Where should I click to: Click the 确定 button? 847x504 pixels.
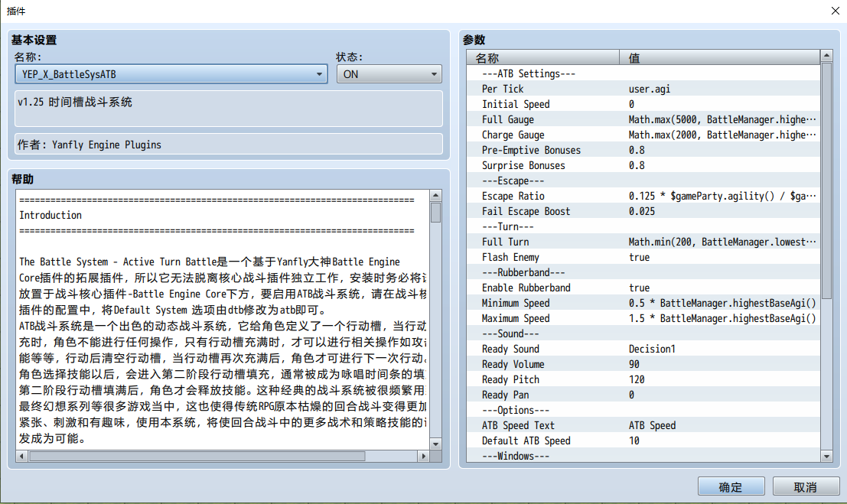coord(731,486)
